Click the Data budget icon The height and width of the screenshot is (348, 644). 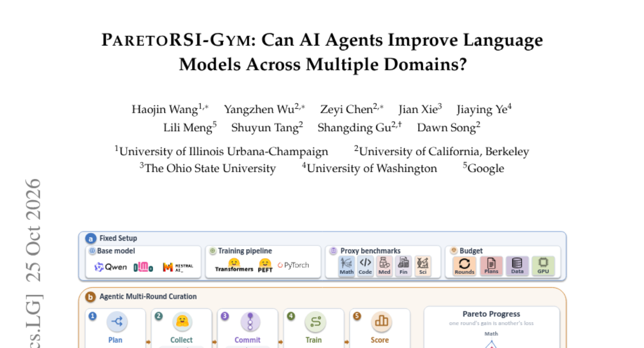coord(517,266)
